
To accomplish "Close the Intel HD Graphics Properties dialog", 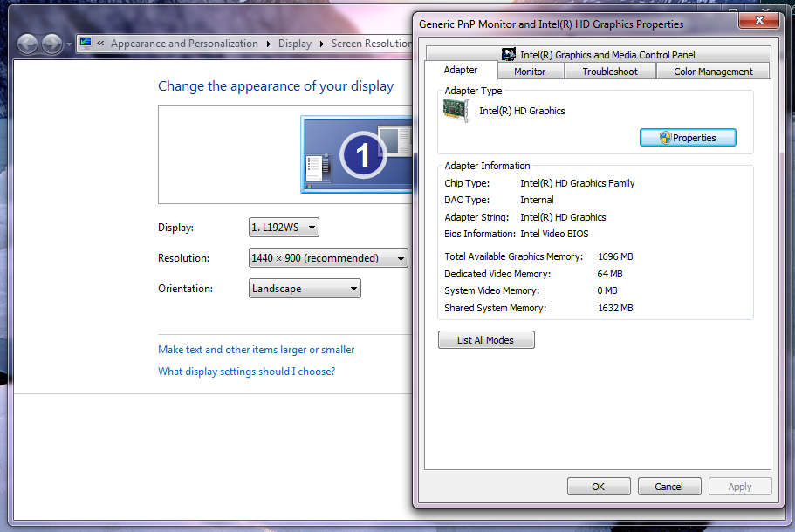I will tap(758, 20).
